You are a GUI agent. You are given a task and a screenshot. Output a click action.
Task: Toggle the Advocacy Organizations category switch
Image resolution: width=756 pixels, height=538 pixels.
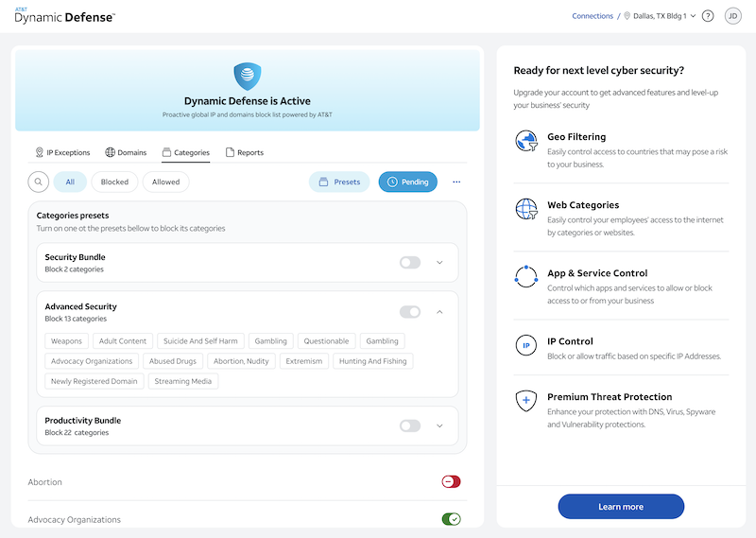(x=452, y=519)
